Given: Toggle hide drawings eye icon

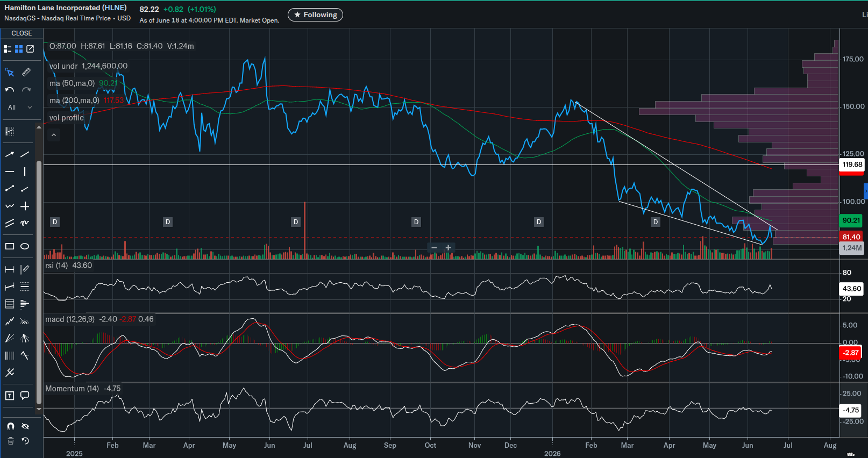Looking at the screenshot, I should (25, 426).
